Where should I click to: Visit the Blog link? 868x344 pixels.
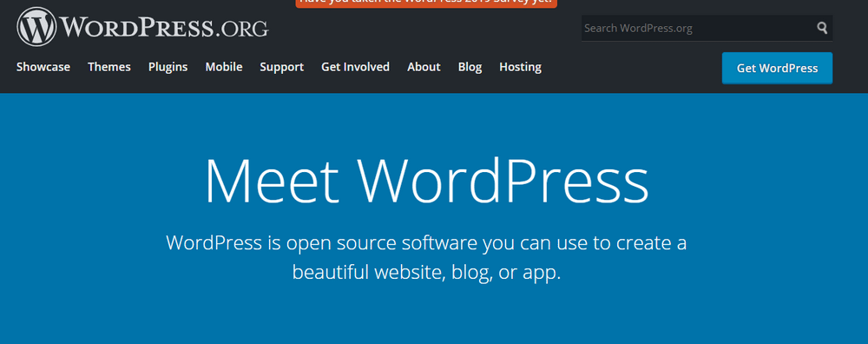(470, 67)
